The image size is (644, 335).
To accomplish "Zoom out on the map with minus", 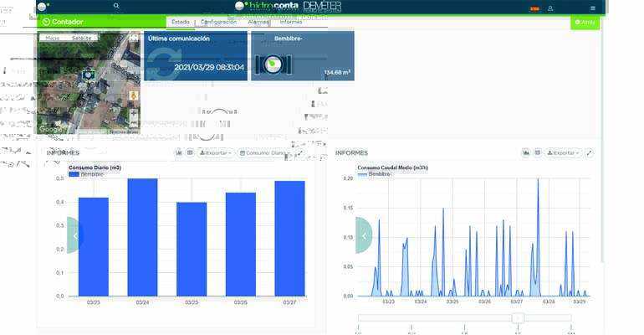I will point(134,123).
